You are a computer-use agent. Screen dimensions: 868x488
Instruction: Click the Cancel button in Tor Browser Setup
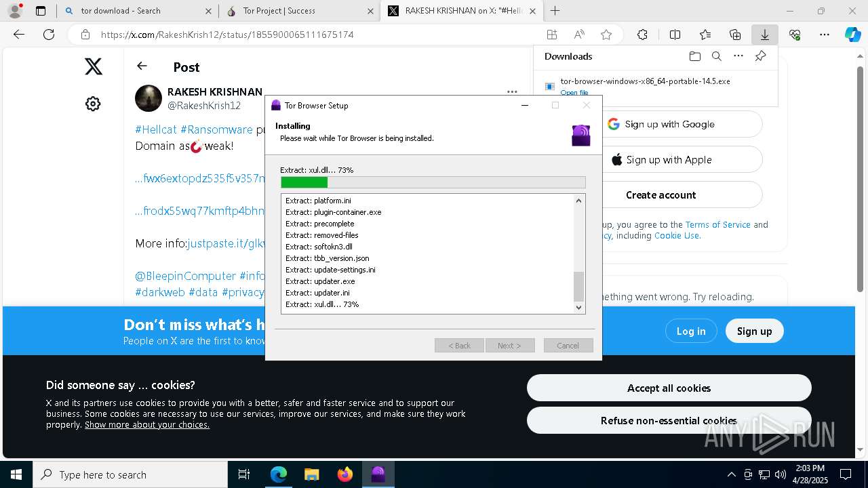568,346
